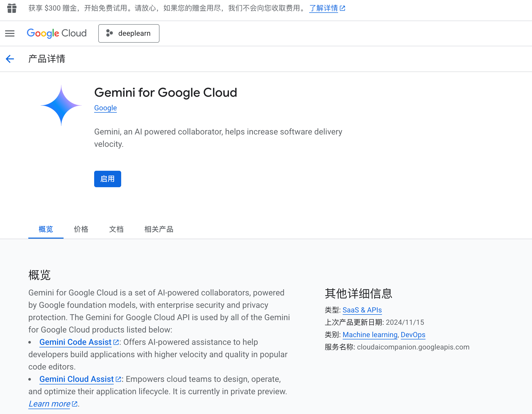Screen dimensions: 532x414
Task: Open the deeplearn project selector
Action: pyautogui.click(x=129, y=33)
